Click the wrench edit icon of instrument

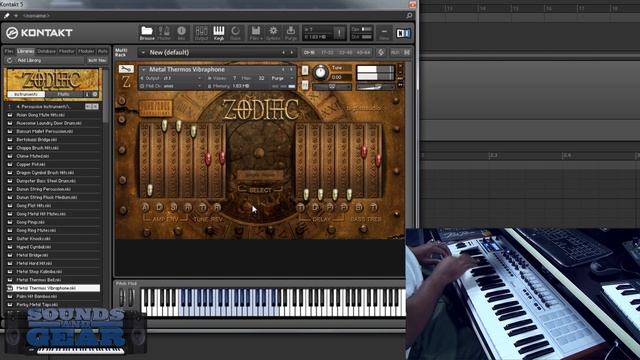coord(126,69)
